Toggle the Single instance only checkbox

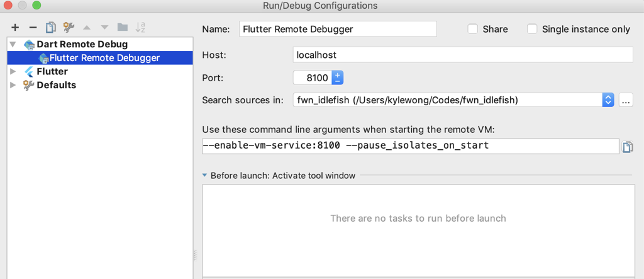coord(532,29)
